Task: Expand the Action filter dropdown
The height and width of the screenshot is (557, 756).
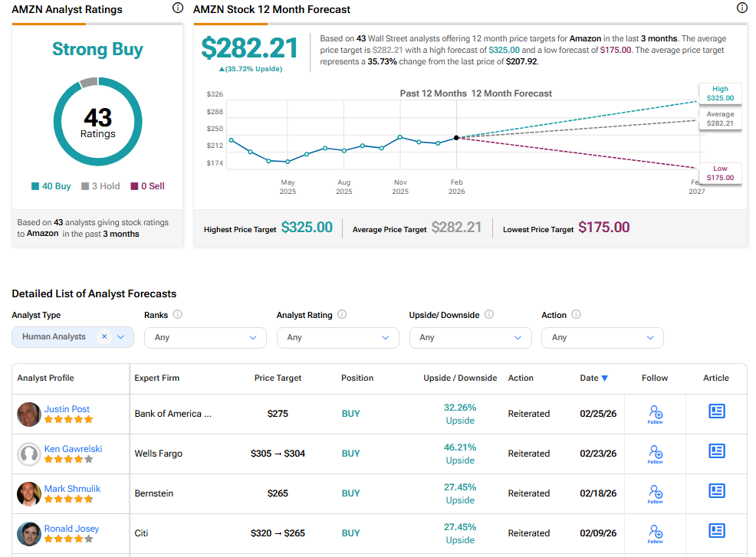Action: pyautogui.click(x=602, y=337)
